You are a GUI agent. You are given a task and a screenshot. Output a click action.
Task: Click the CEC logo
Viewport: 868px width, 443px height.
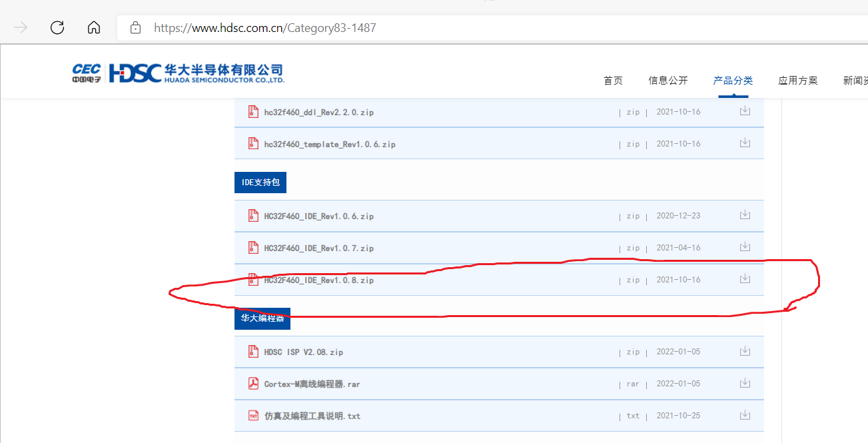tap(87, 73)
